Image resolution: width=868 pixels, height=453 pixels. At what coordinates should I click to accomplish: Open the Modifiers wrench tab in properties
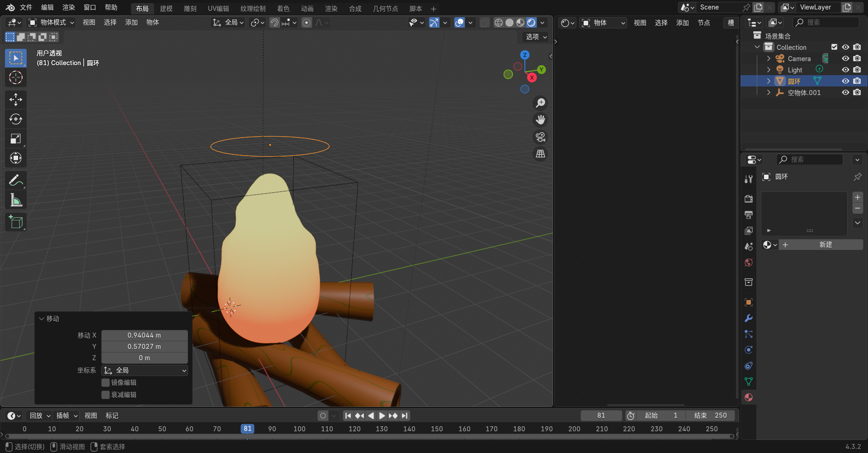[749, 318]
